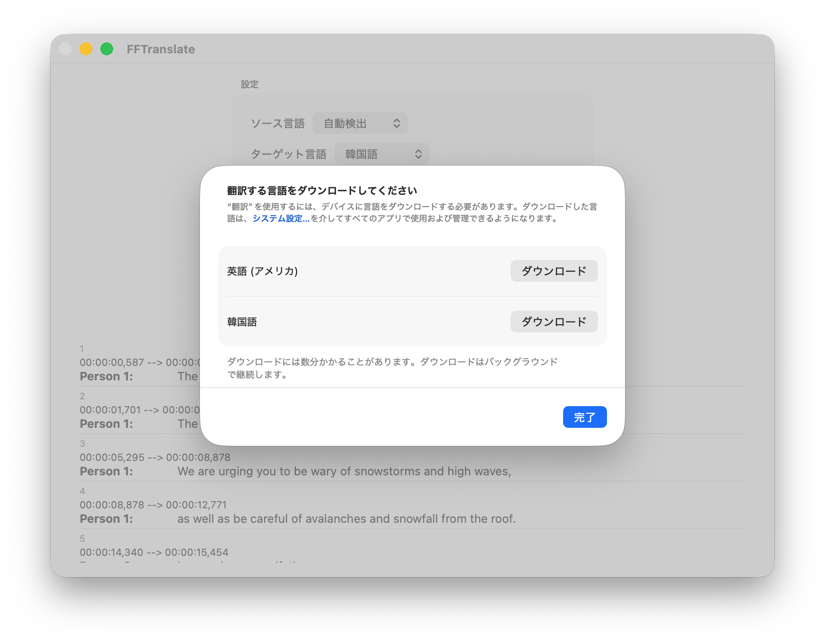The width and height of the screenshot is (825, 644).
Task: Click timestamp 00:00:08,878 --> 00:00:12,771
Action: coord(153,505)
